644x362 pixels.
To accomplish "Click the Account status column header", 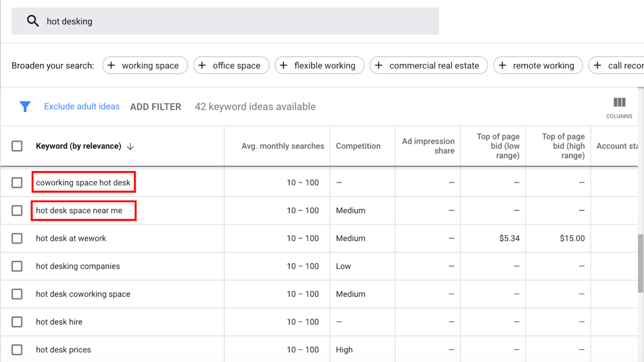I will (x=618, y=146).
